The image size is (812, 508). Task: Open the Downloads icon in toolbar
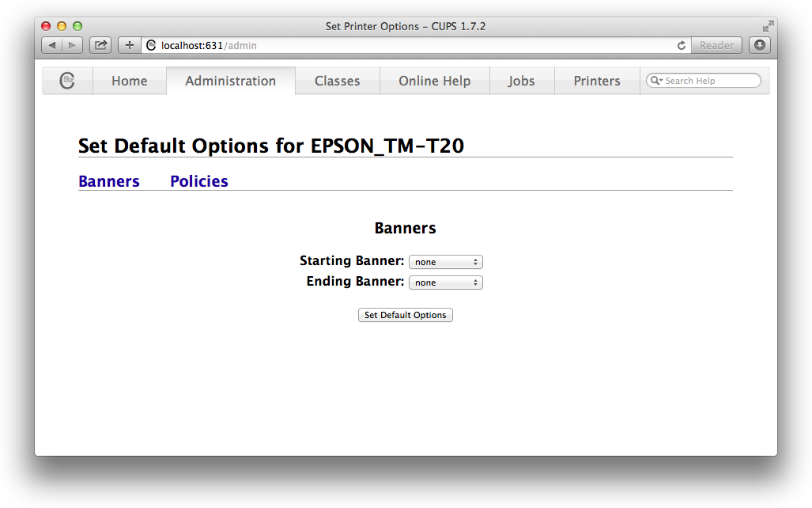[760, 45]
